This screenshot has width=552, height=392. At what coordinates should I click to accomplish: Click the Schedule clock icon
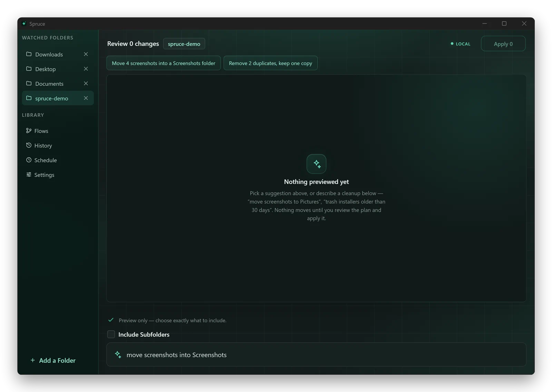click(x=29, y=160)
